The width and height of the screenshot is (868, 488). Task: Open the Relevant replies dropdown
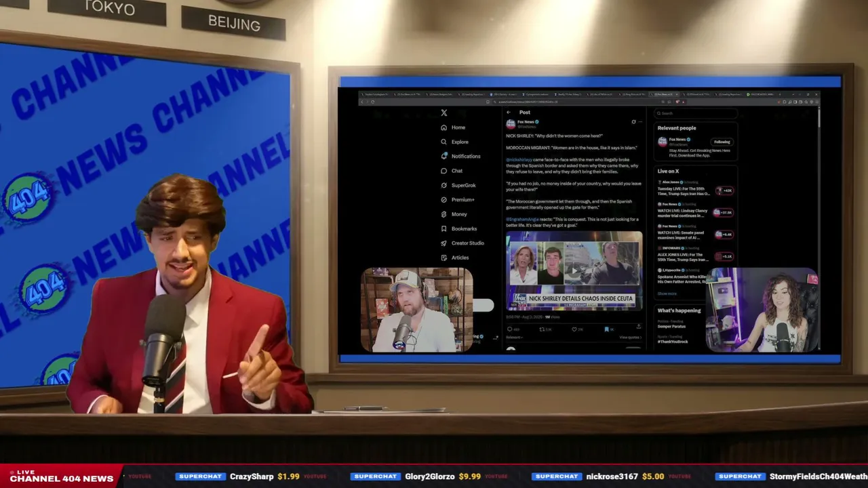click(x=514, y=338)
